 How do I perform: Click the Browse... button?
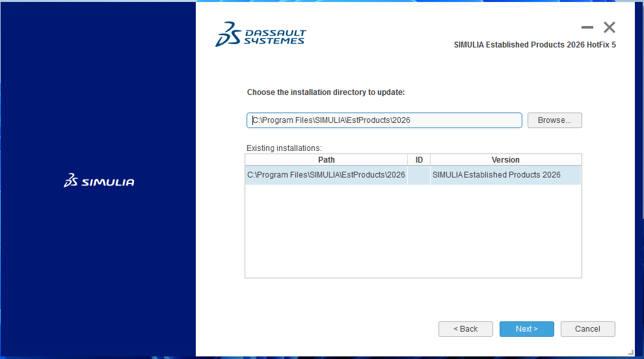pos(554,120)
